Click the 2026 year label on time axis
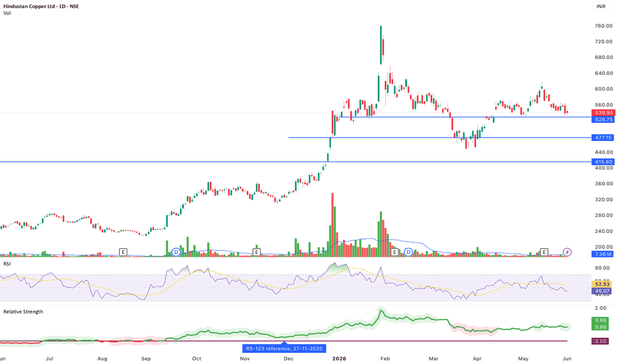Screen dimensions: 617x364 [x=339, y=359]
